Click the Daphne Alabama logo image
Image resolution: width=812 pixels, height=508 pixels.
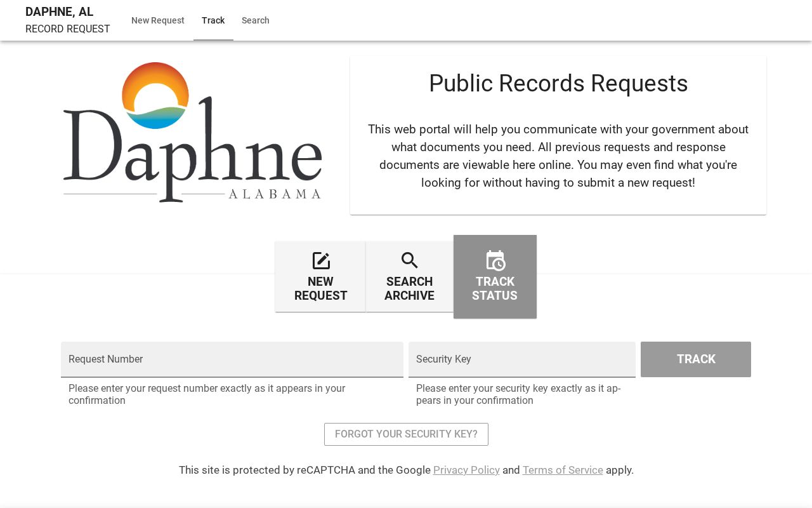193,132
